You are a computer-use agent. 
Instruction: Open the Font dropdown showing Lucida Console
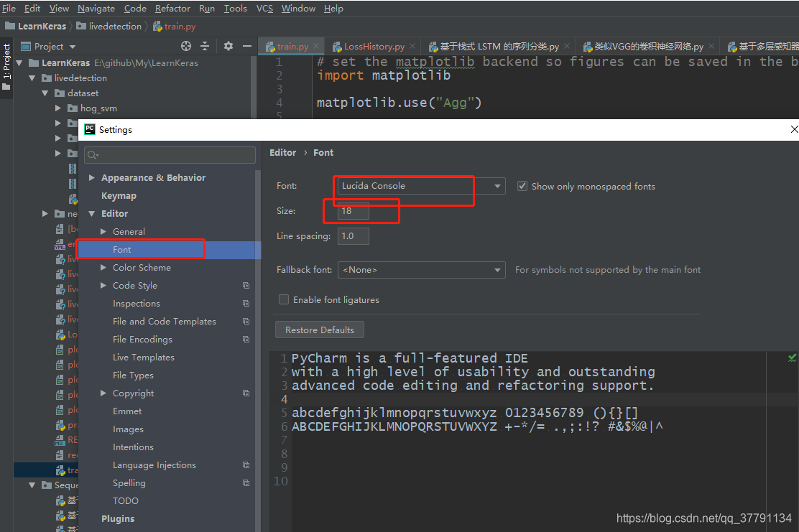pyautogui.click(x=421, y=186)
